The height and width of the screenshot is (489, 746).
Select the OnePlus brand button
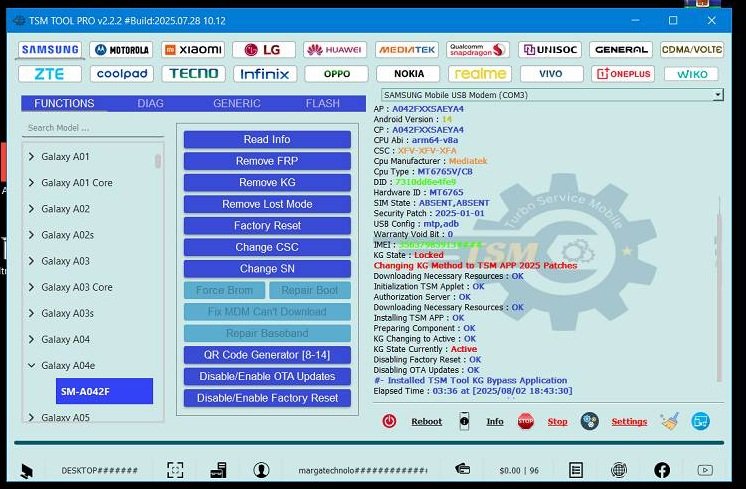(623, 74)
